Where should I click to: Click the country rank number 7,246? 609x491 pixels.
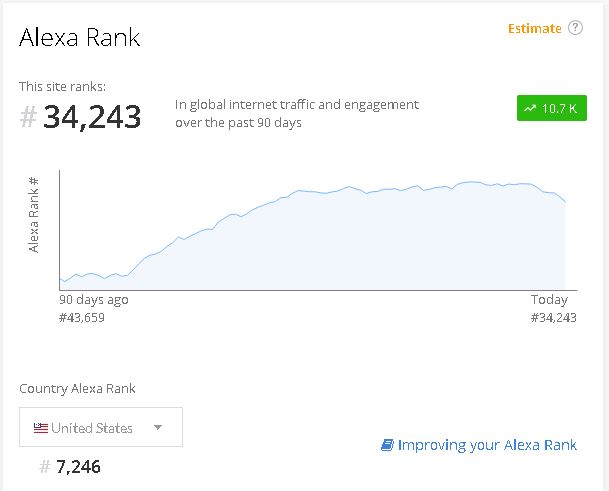pos(78,467)
